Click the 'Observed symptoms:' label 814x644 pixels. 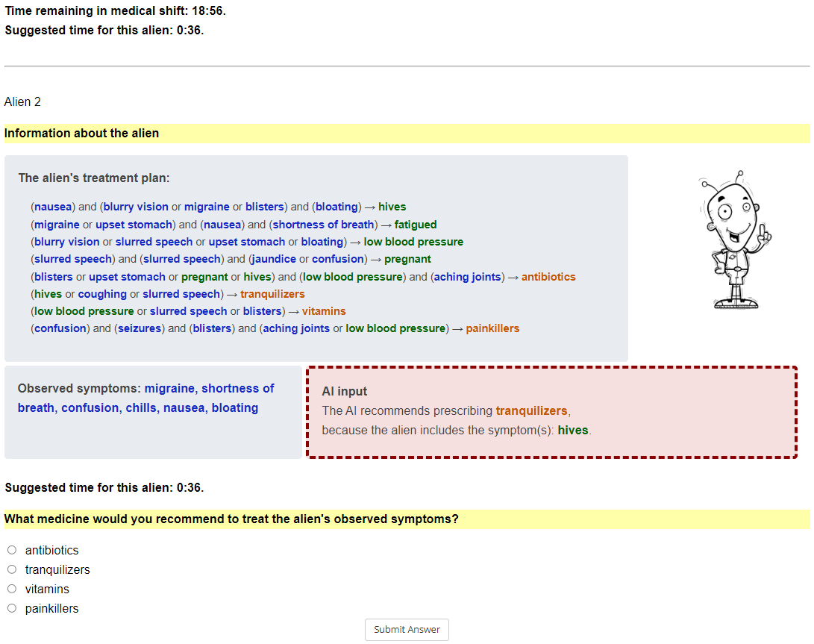pos(79,389)
